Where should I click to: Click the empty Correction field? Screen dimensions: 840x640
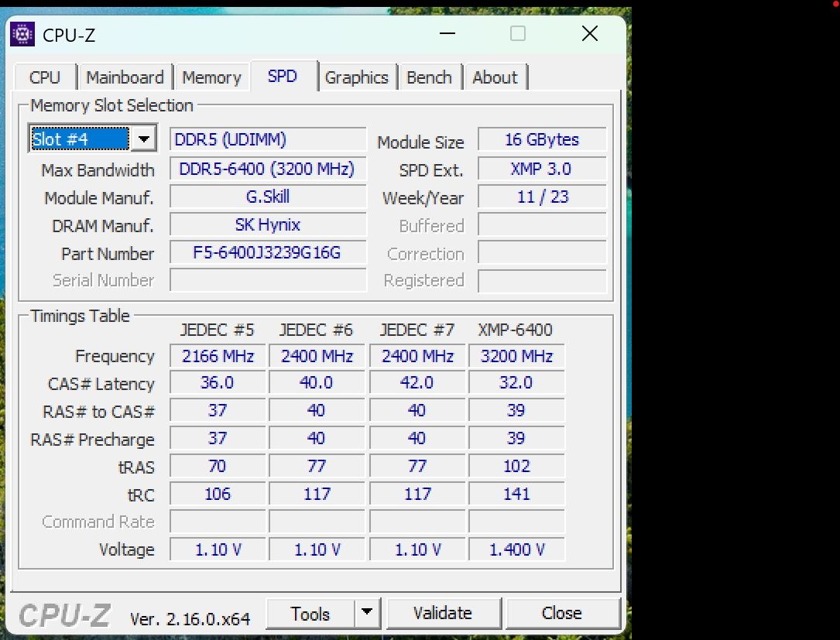point(542,252)
